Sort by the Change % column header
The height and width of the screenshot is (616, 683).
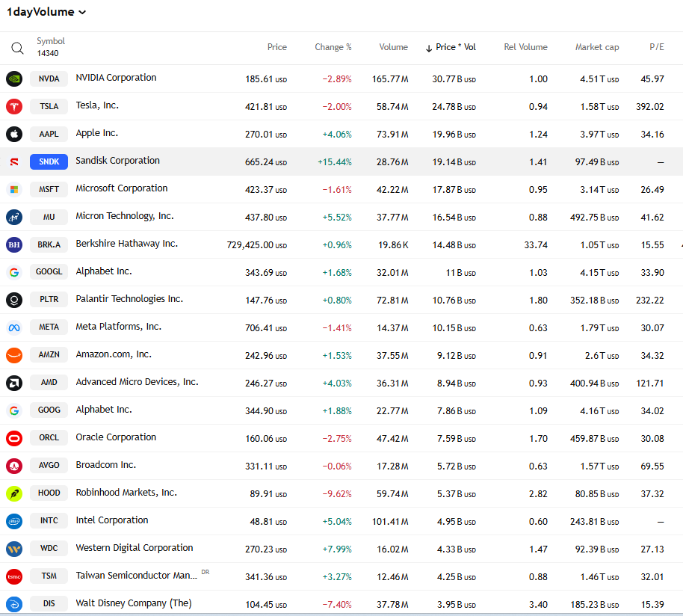pyautogui.click(x=333, y=47)
